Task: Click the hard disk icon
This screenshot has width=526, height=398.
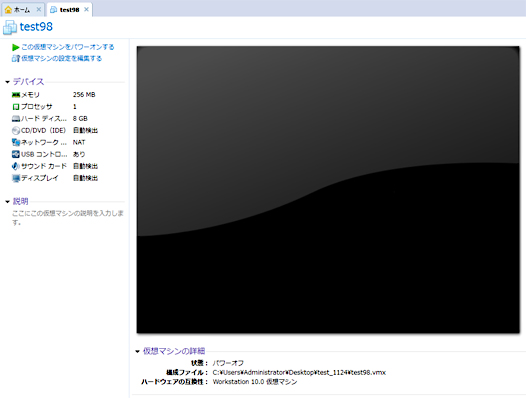Action: tap(16, 118)
